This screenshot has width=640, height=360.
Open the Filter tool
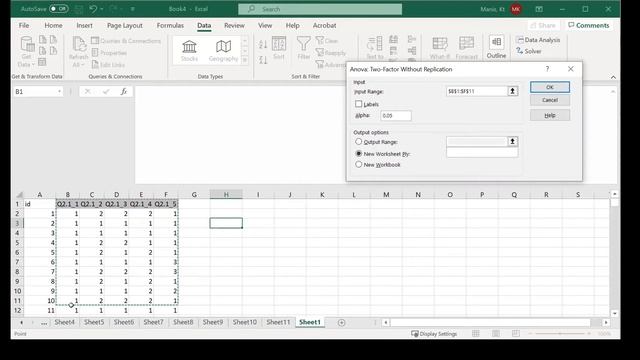pos(304,47)
